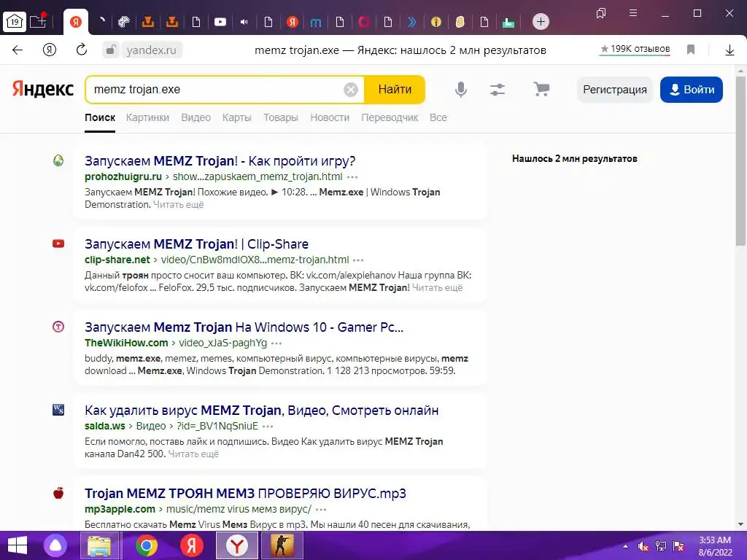Reload the page
The image size is (747, 560).
82,50
